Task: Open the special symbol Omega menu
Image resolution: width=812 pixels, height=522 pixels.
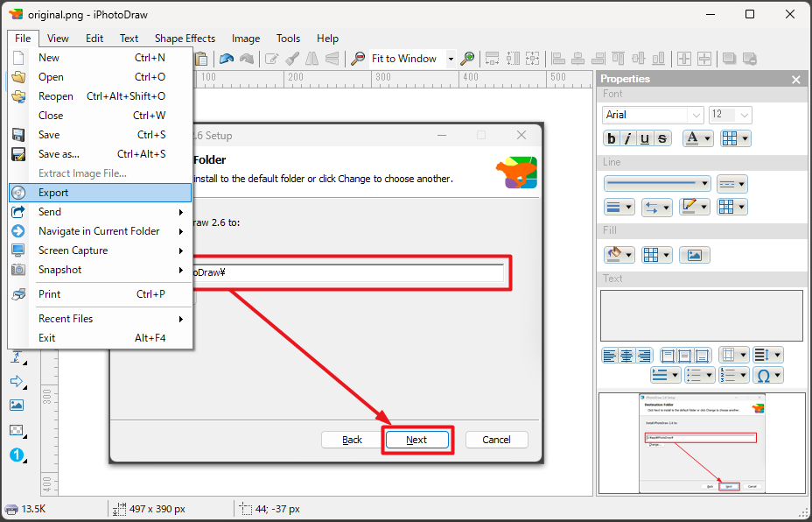Action: pos(768,376)
